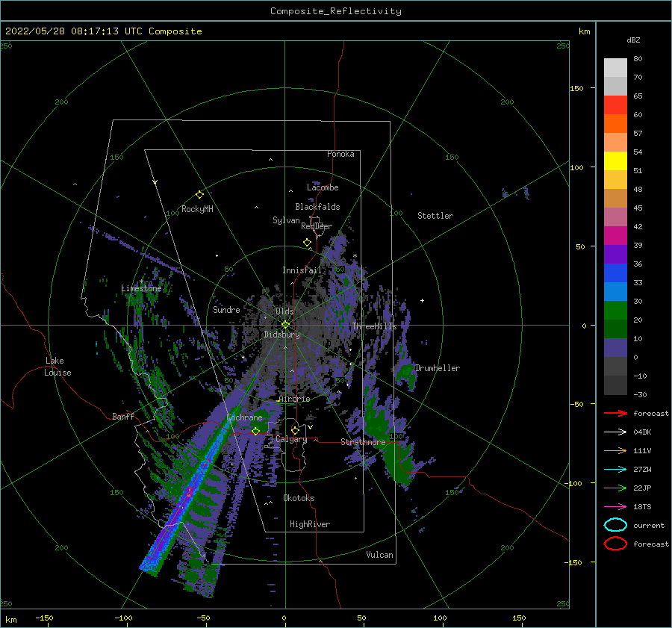This screenshot has width=672, height=628.
Task: Click the Lake Louise label
Action: (57, 367)
